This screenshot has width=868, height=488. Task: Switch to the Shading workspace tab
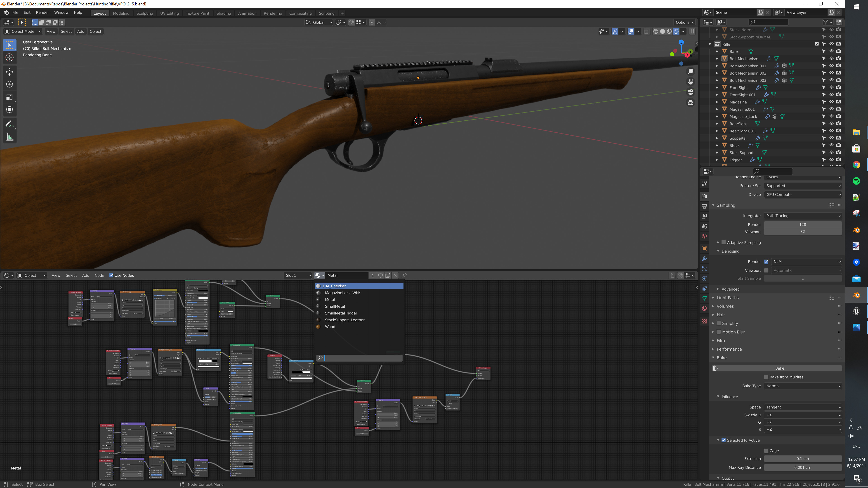[224, 13]
